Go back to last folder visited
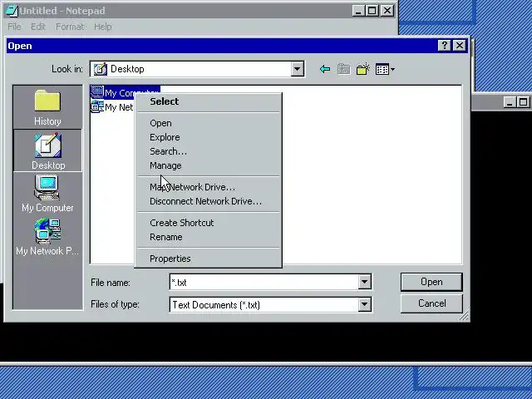532x399 pixels. [325, 69]
